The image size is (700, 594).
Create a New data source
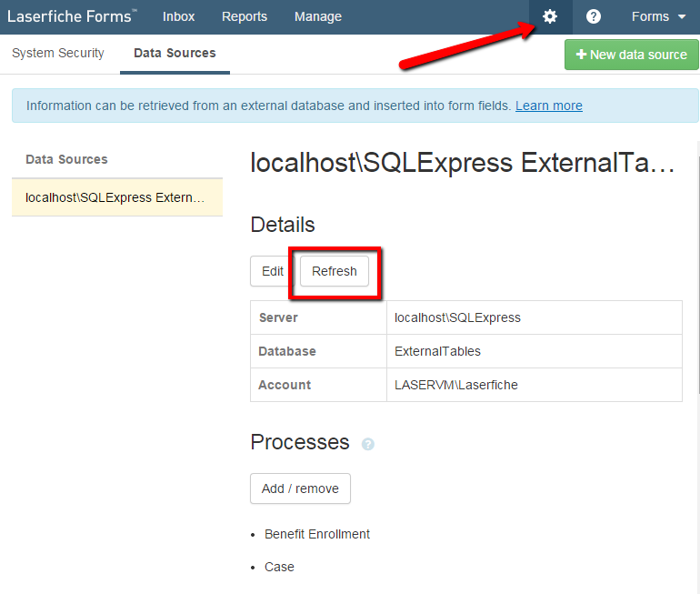click(631, 55)
